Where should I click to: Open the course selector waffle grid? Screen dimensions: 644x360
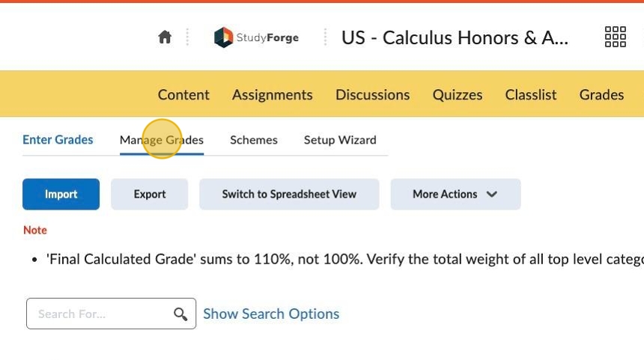click(615, 37)
